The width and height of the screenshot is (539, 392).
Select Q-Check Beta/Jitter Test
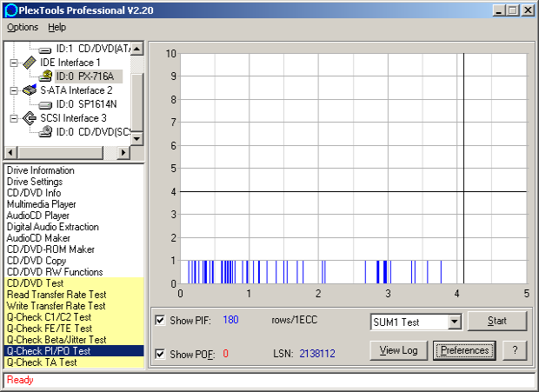pos(74,340)
